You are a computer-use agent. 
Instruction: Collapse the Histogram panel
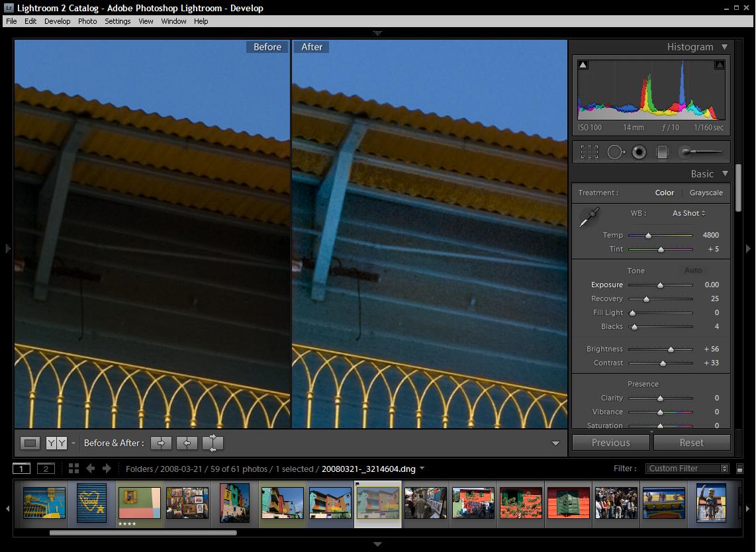(724, 47)
